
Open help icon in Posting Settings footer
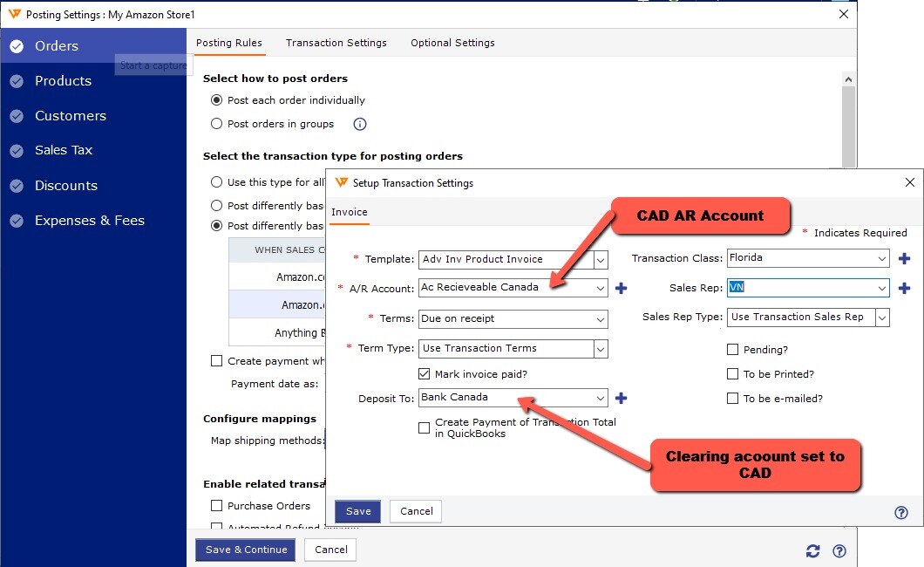(x=839, y=550)
